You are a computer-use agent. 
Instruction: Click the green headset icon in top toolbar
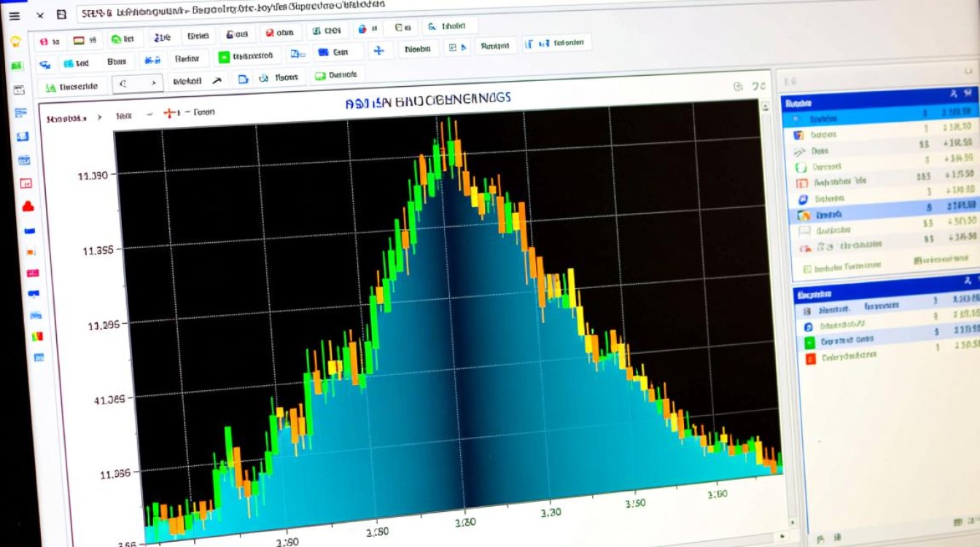point(116,39)
